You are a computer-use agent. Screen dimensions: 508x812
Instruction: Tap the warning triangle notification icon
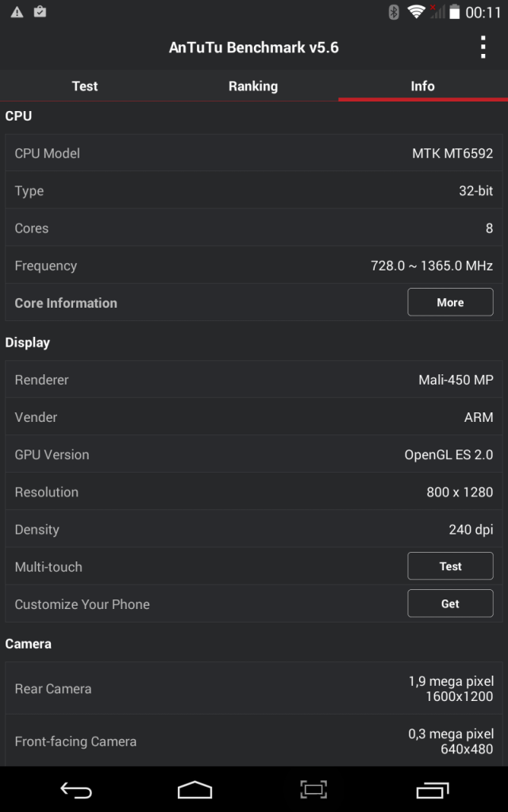pos(17,13)
